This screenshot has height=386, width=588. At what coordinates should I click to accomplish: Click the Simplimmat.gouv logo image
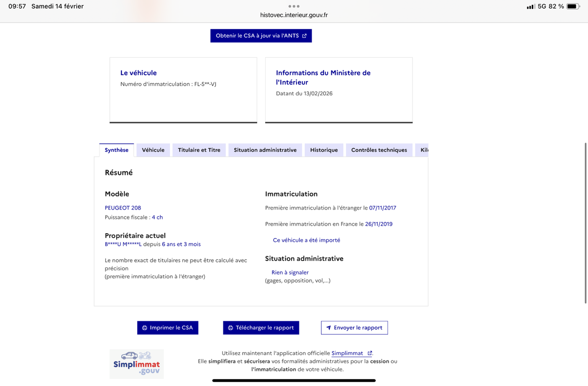[x=137, y=364]
